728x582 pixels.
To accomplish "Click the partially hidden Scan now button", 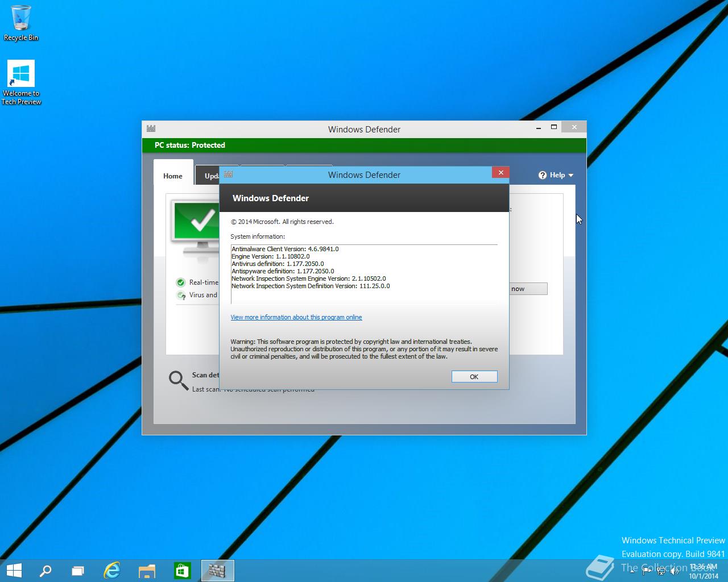I will (x=528, y=289).
